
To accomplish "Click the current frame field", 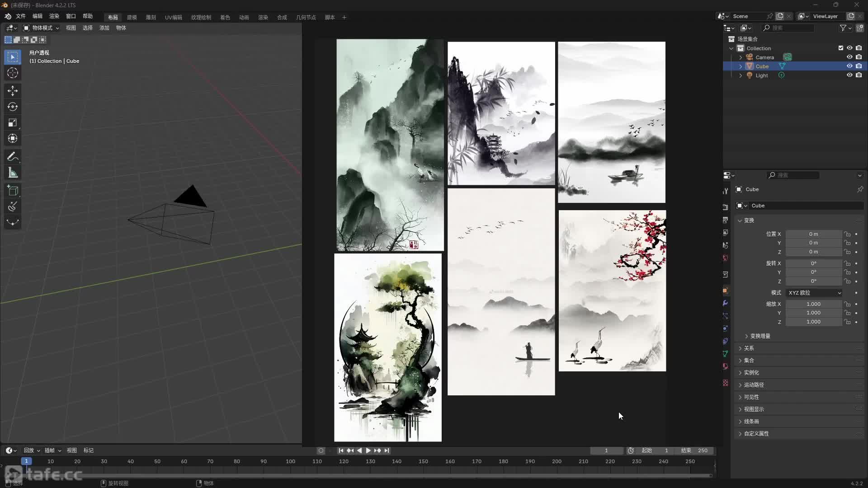I will (x=607, y=450).
